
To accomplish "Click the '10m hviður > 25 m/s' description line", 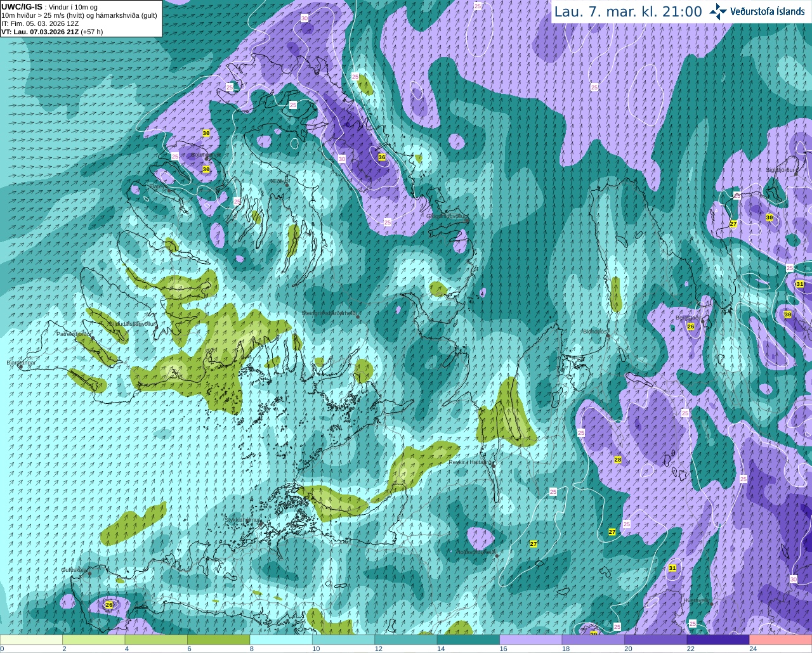I will pos(79,15).
